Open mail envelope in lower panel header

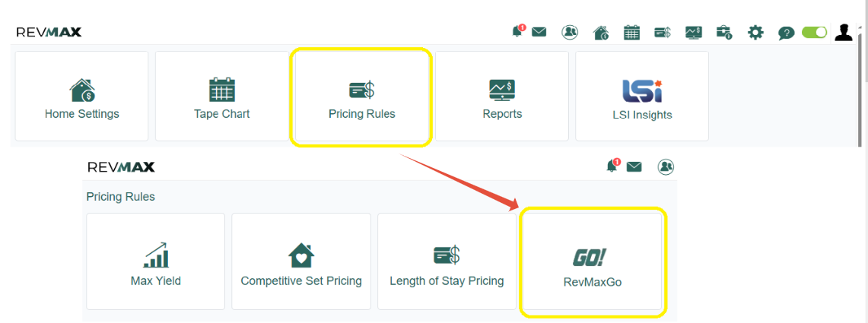point(634,166)
